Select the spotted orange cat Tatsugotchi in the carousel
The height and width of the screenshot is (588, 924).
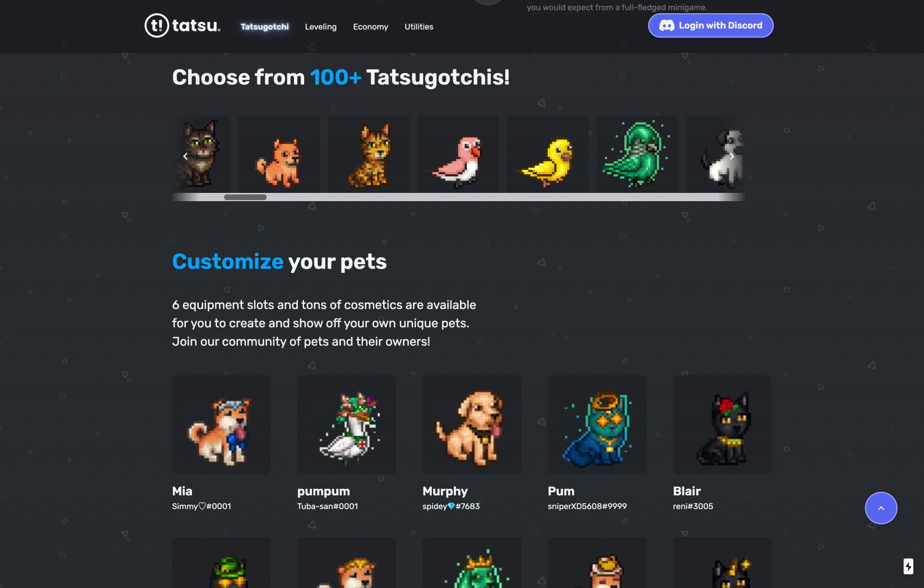368,154
